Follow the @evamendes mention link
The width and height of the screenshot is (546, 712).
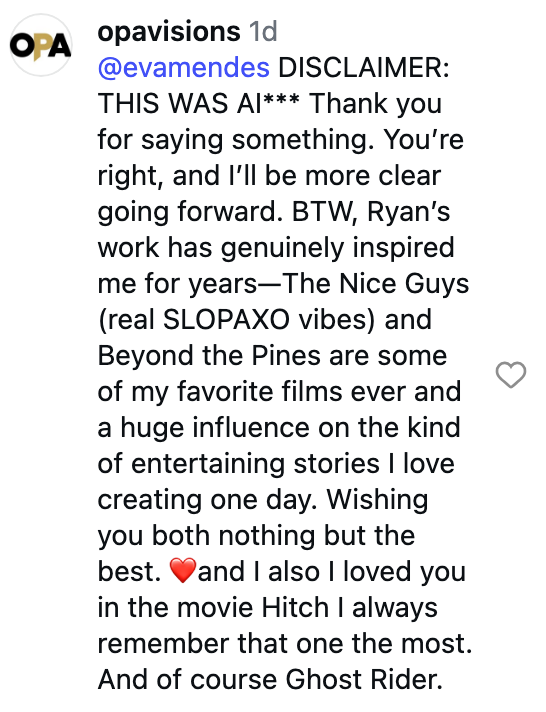click(184, 68)
